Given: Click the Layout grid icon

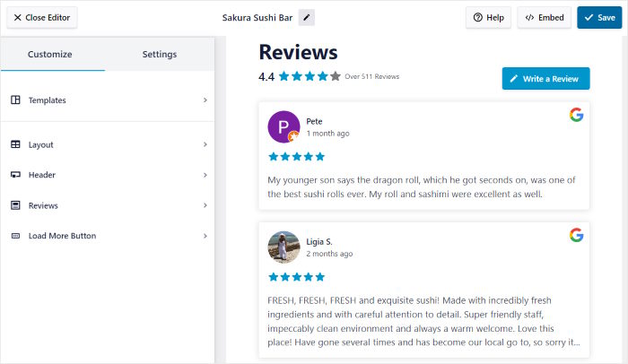Looking at the screenshot, I should [15, 144].
